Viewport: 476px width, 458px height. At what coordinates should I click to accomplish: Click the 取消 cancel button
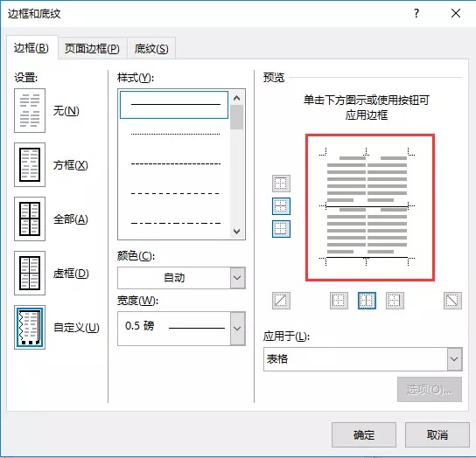(x=437, y=435)
